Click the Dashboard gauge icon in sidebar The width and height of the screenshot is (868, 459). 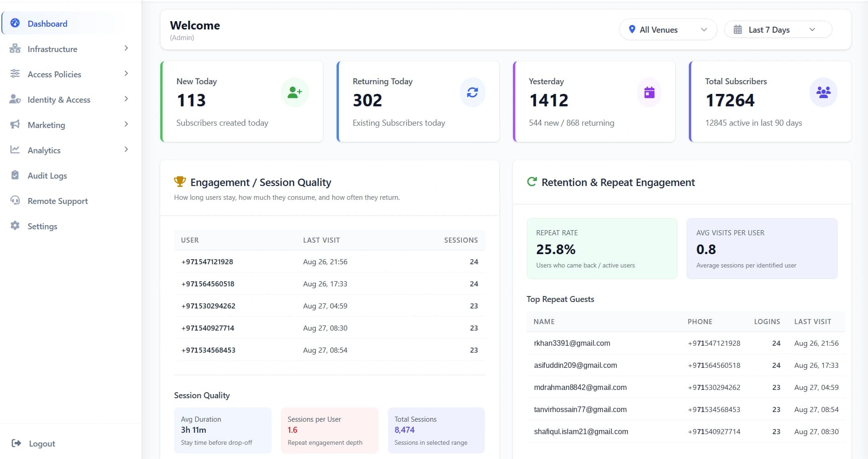(x=15, y=23)
